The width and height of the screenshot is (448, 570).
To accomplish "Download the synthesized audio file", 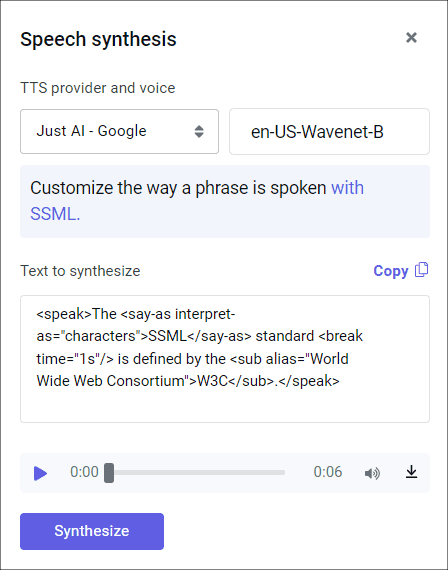I will [412, 472].
